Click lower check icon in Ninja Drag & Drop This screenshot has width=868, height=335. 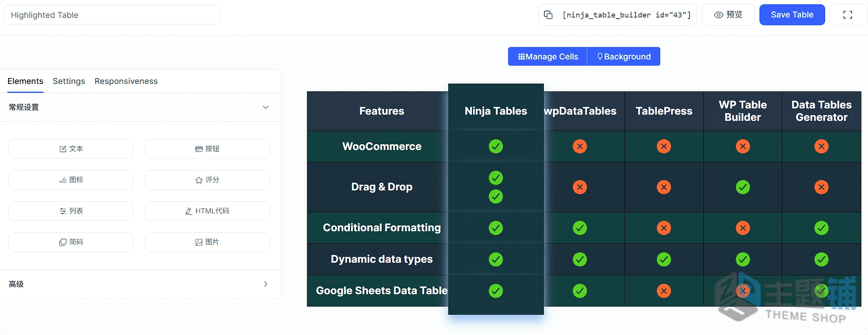[x=496, y=197]
